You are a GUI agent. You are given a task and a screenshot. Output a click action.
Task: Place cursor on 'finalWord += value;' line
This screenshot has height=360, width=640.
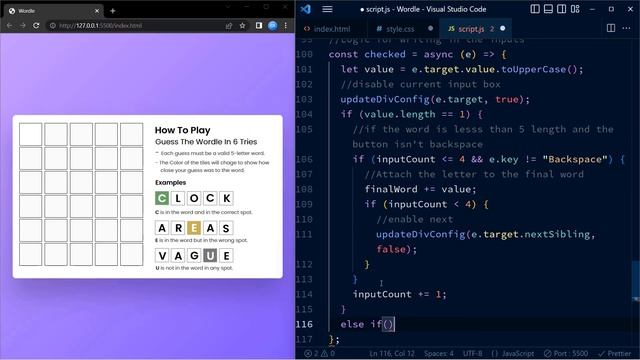click(x=420, y=189)
